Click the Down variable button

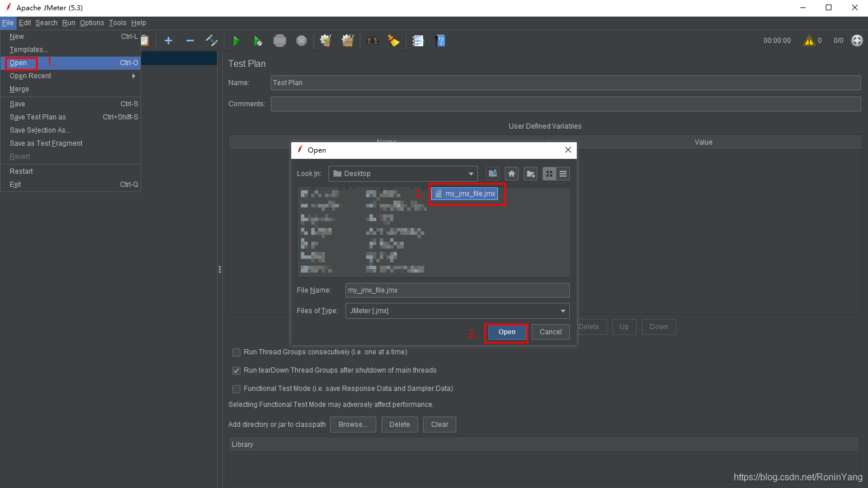tap(658, 327)
